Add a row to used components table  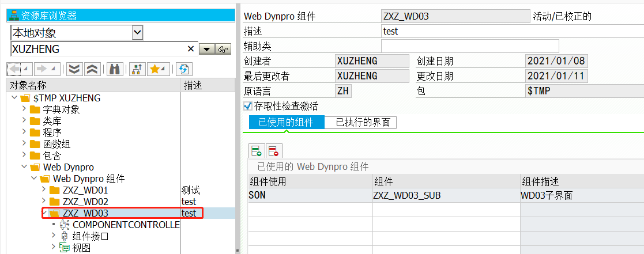257,151
